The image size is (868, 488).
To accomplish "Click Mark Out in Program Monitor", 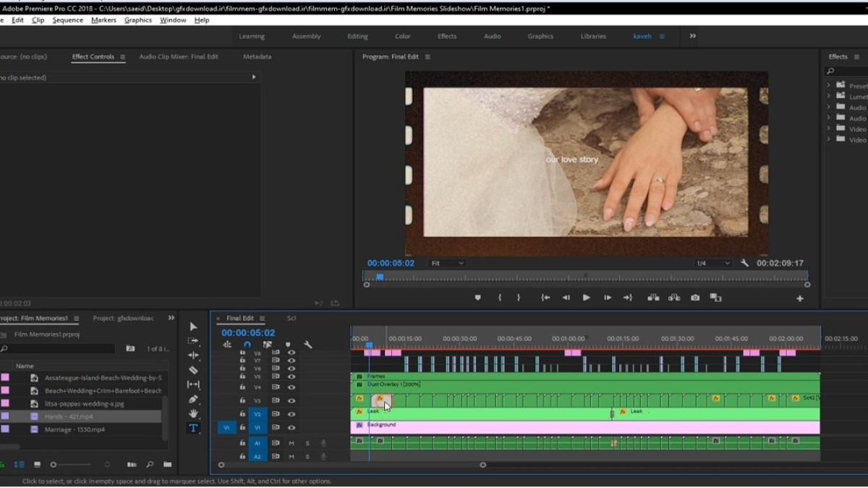I will [519, 298].
